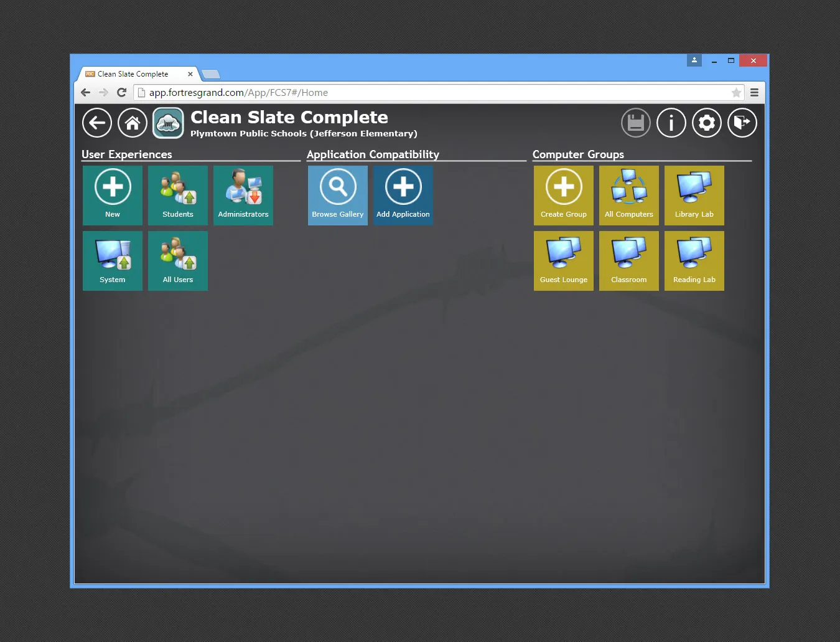
Task: Click the save floppy disk icon
Action: (x=636, y=123)
